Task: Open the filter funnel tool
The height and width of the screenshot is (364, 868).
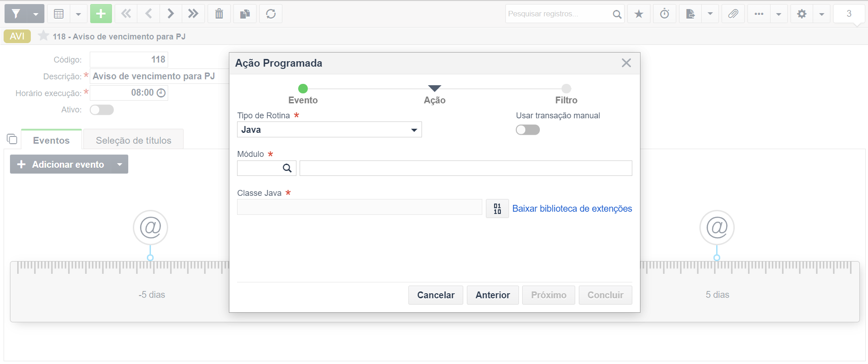Action: [x=16, y=14]
